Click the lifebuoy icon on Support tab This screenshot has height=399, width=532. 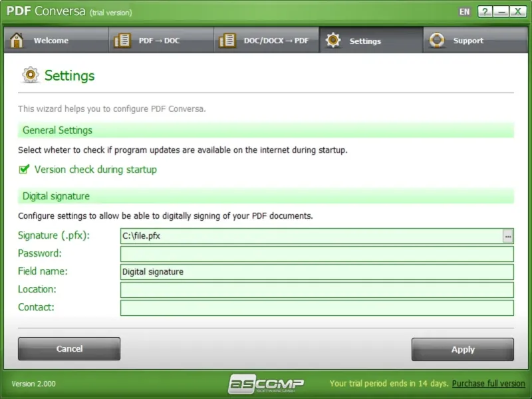pyautogui.click(x=437, y=41)
